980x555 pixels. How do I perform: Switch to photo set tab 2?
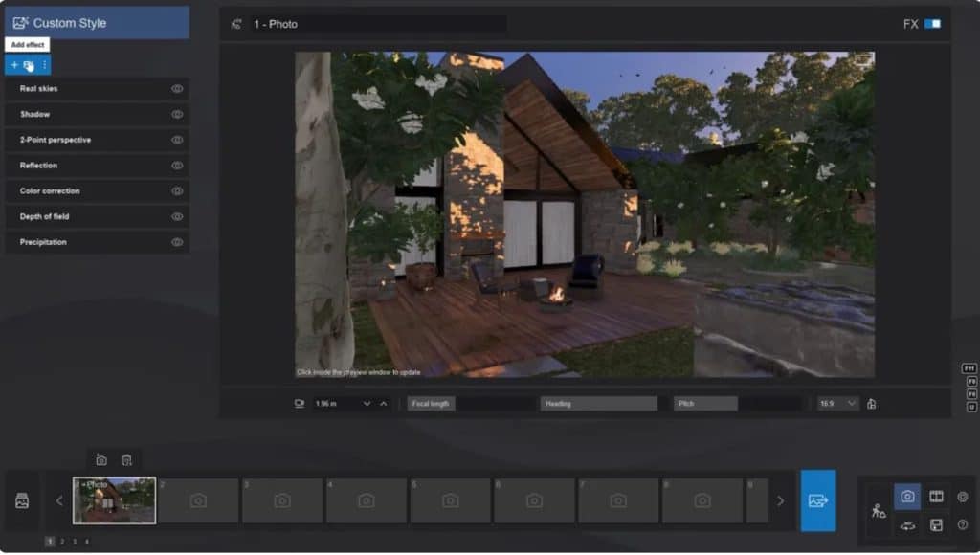(62, 541)
